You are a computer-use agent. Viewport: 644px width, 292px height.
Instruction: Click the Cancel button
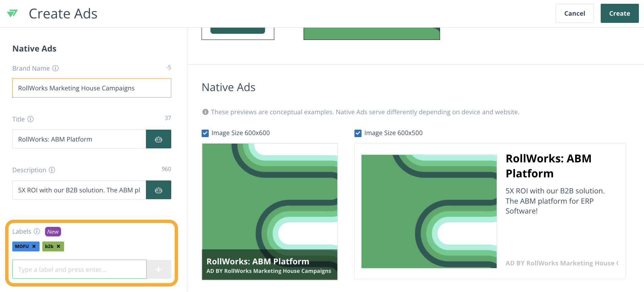pyautogui.click(x=575, y=13)
